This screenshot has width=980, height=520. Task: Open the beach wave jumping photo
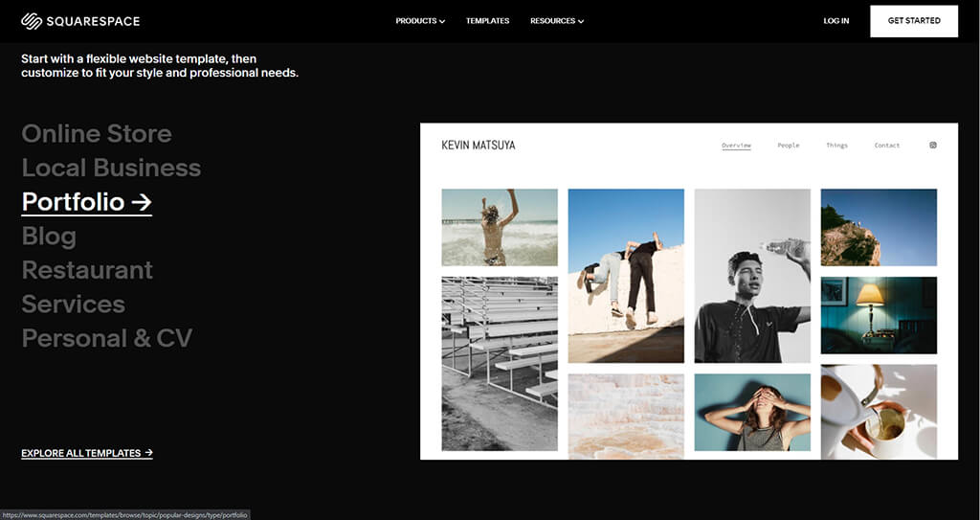point(500,228)
